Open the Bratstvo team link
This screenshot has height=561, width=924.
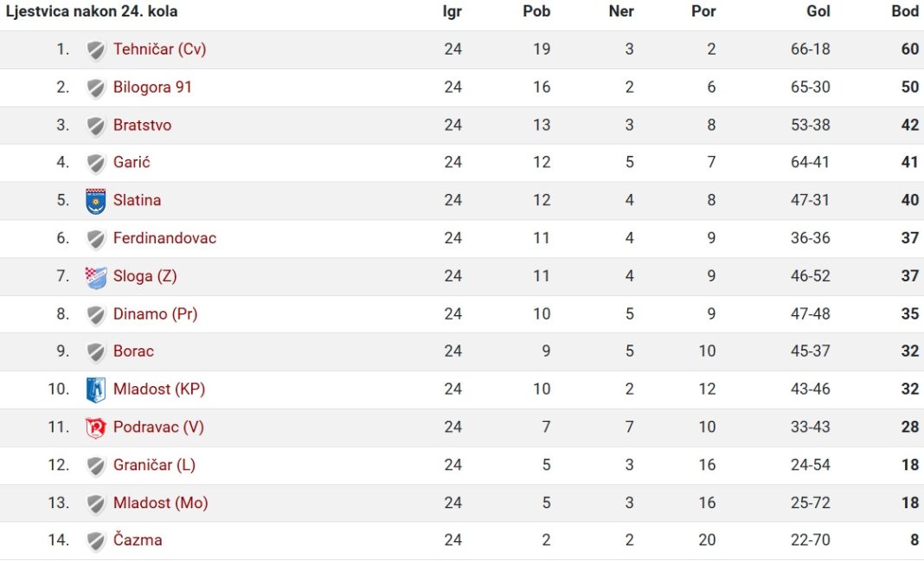click(x=142, y=125)
